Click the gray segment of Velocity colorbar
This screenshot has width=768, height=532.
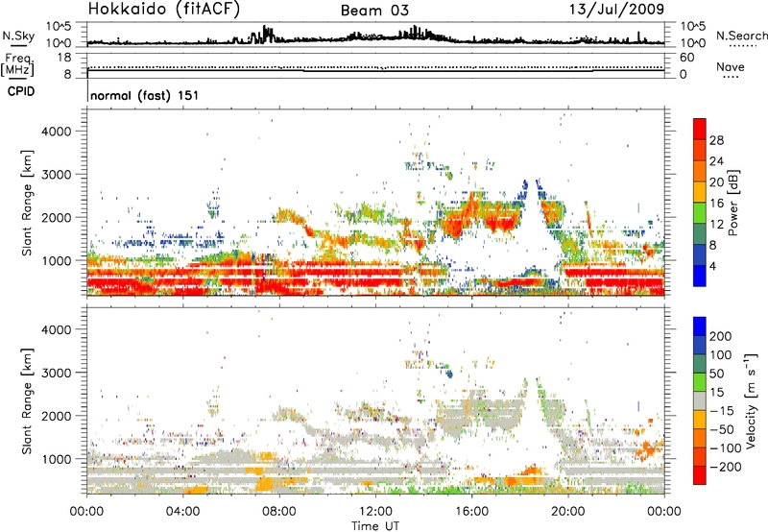700,400
